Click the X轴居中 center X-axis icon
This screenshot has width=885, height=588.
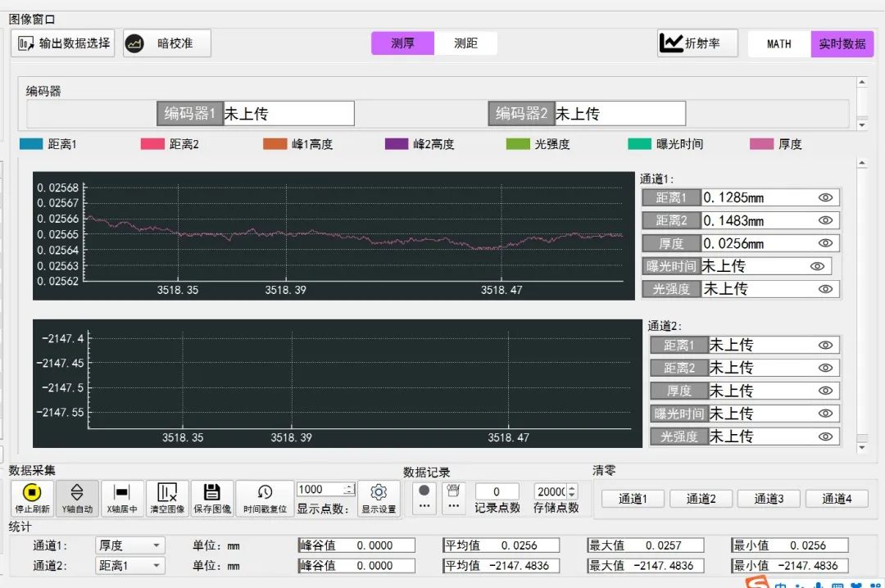point(122,498)
